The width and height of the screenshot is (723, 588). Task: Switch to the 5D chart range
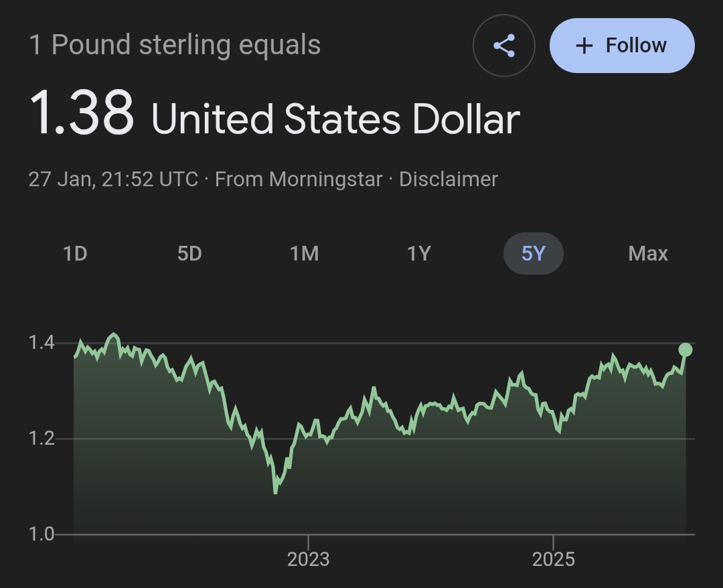[189, 254]
